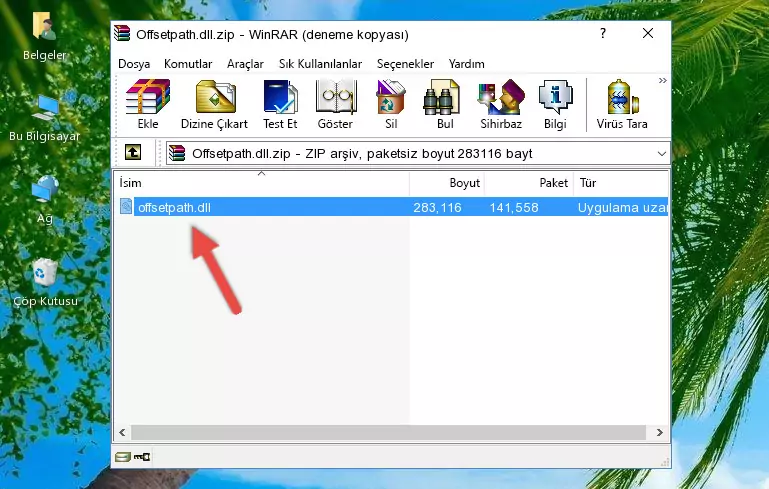
Task: Click the archive icon in address bar
Action: tap(177, 154)
